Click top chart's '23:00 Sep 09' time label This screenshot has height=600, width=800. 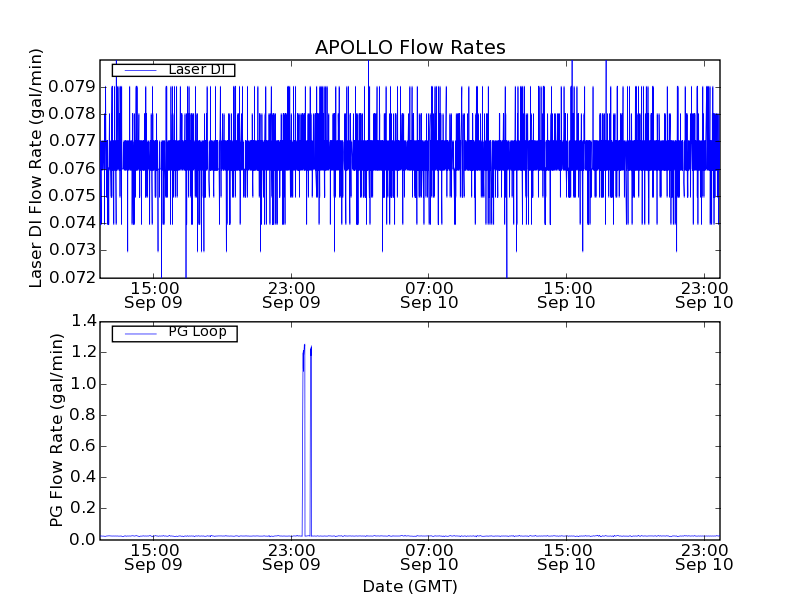pyautogui.click(x=291, y=295)
